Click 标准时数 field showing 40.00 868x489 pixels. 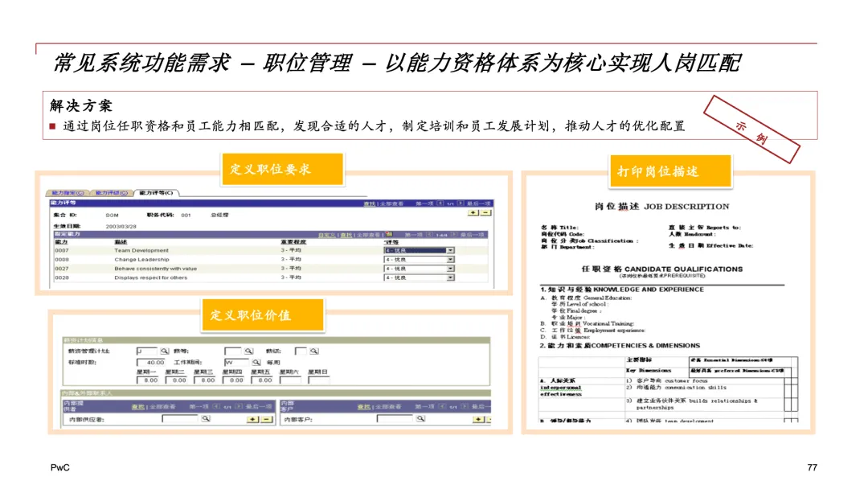[x=150, y=362]
